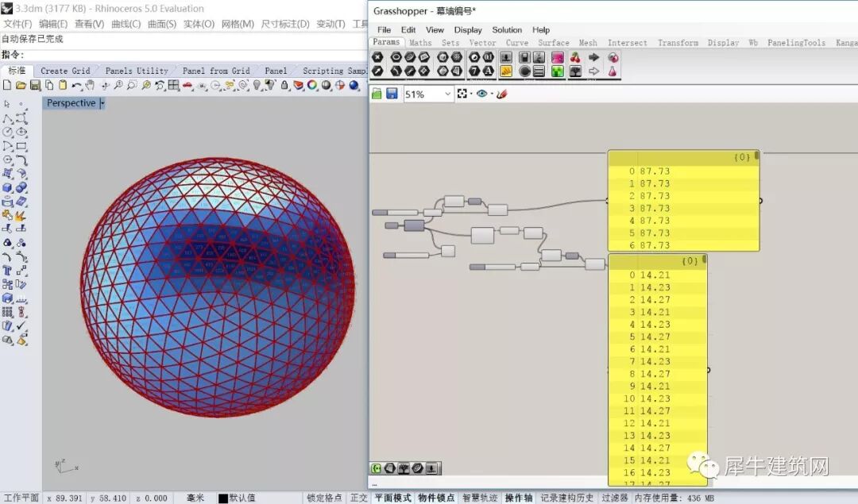This screenshot has height=504, width=858.
Task: Click the padlock lock-objects icon
Action: (x=284, y=85)
